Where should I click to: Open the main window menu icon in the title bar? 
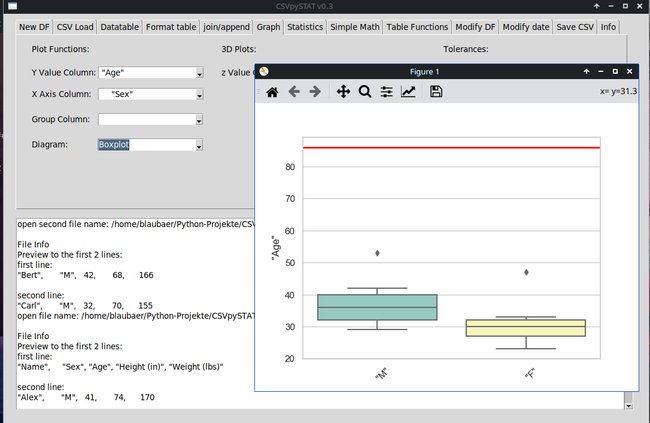coord(13,6)
